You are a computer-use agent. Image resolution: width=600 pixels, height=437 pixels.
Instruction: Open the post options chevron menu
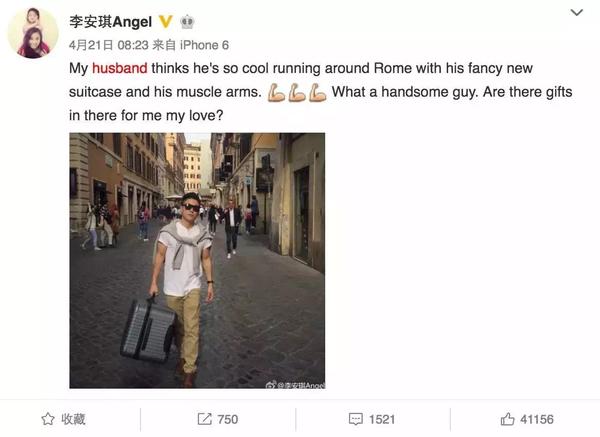click(577, 13)
